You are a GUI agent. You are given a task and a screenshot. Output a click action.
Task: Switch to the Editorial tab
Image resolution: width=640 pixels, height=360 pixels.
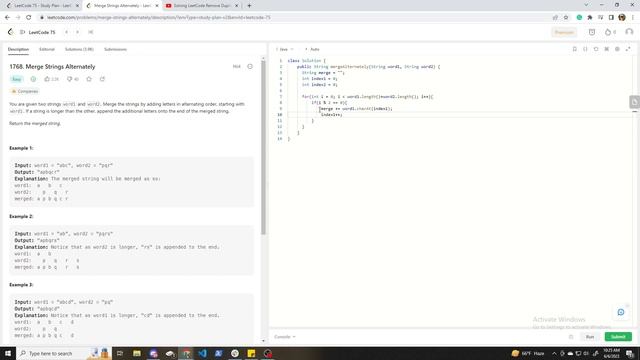click(x=47, y=49)
